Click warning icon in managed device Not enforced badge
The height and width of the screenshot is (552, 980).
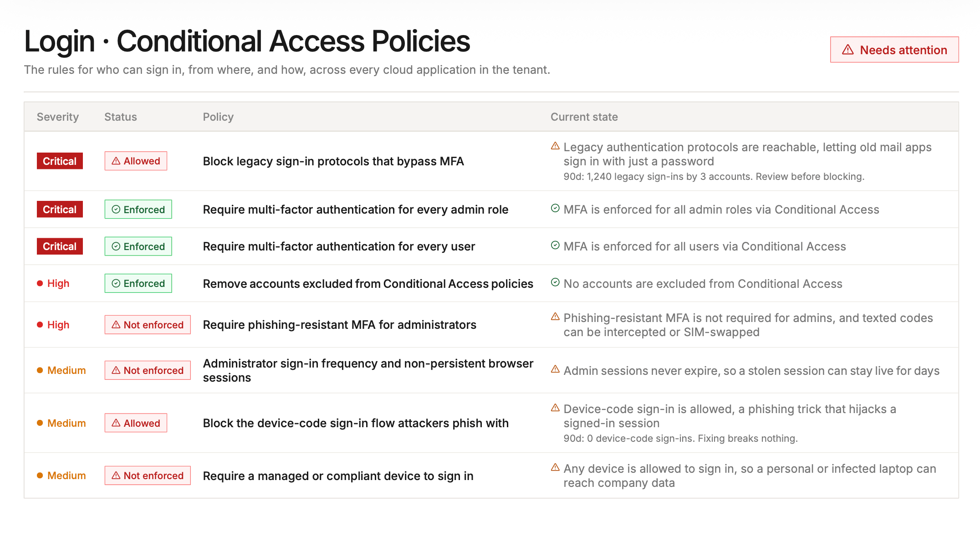[116, 475]
